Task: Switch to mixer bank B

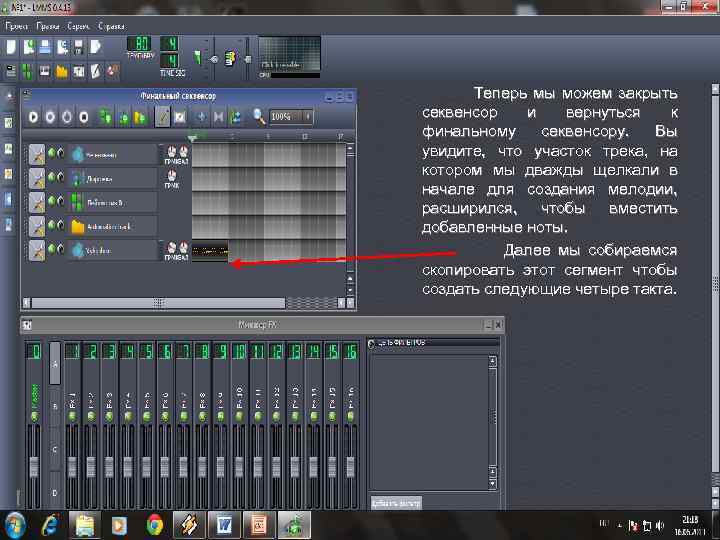Action: [55, 407]
